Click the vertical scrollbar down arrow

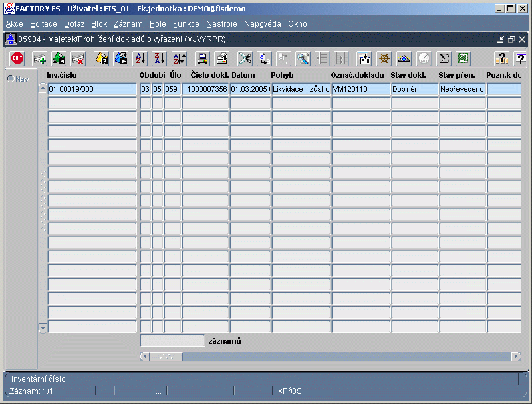tap(43, 328)
